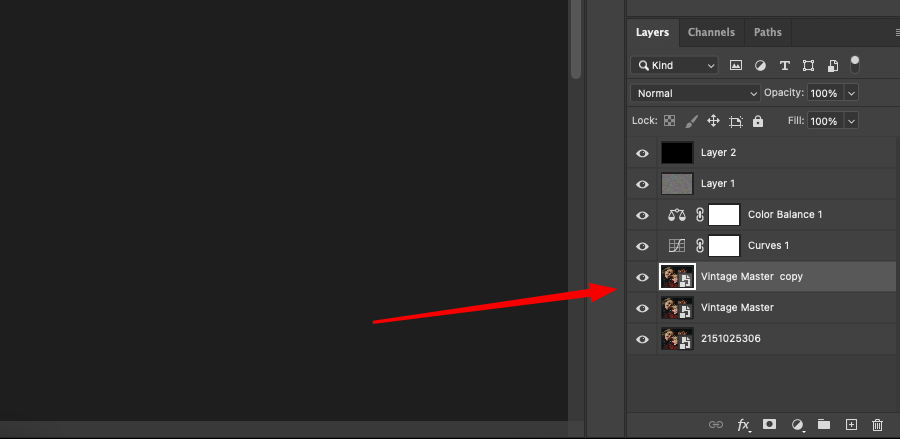Hide 2151025306 layer eye
Image resolution: width=900 pixels, height=439 pixels.
[x=642, y=339]
